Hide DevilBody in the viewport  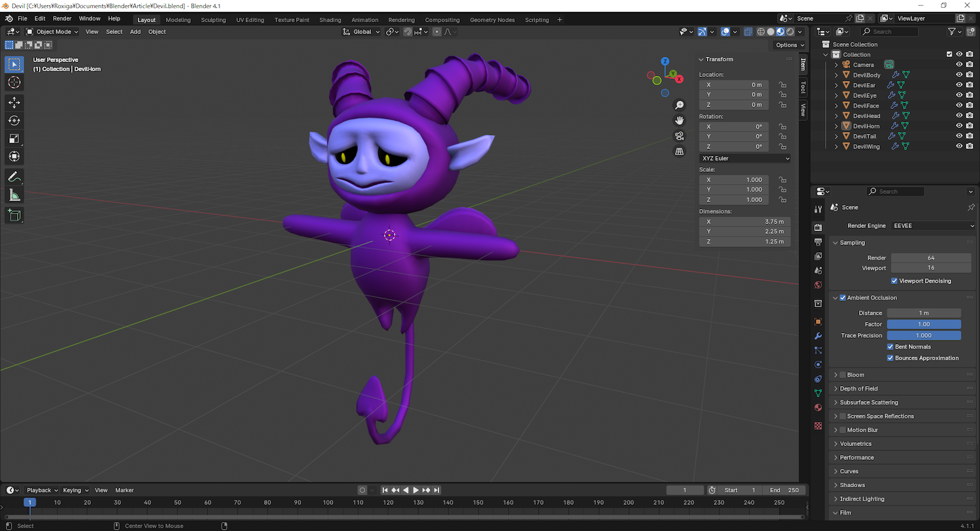point(959,75)
